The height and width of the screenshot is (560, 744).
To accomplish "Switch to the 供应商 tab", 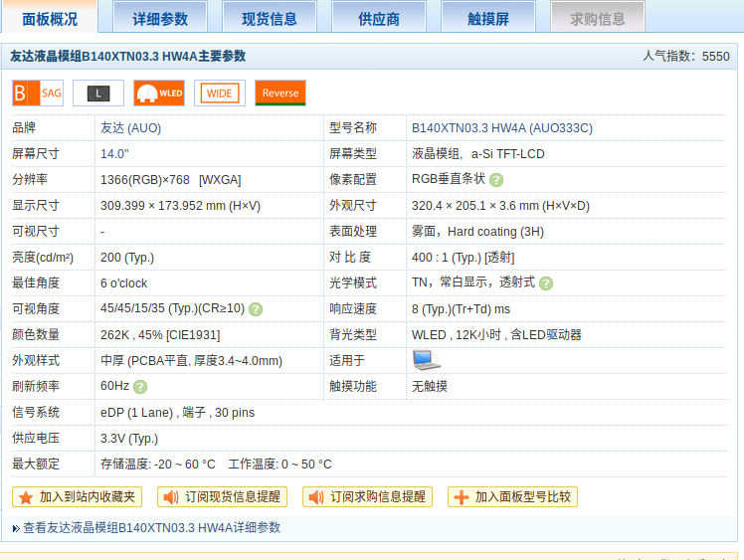I will pyautogui.click(x=379, y=18).
